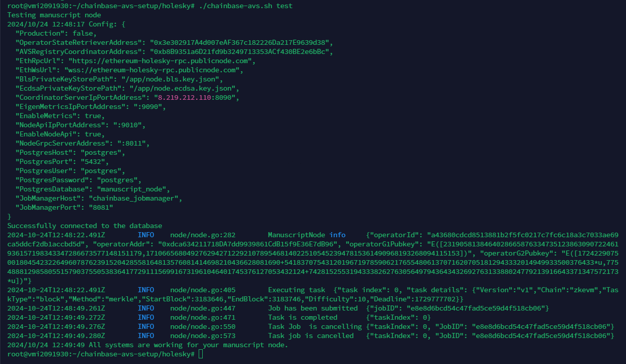Click the "All systems are working" final message
The height and width of the screenshot is (364, 626).
(188, 345)
